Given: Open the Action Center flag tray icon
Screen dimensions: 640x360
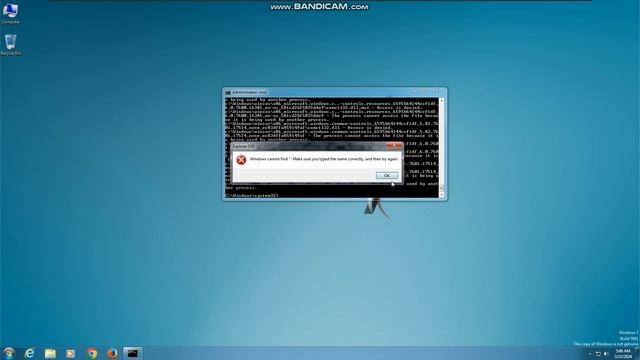Looking at the screenshot, I should [x=598, y=354].
